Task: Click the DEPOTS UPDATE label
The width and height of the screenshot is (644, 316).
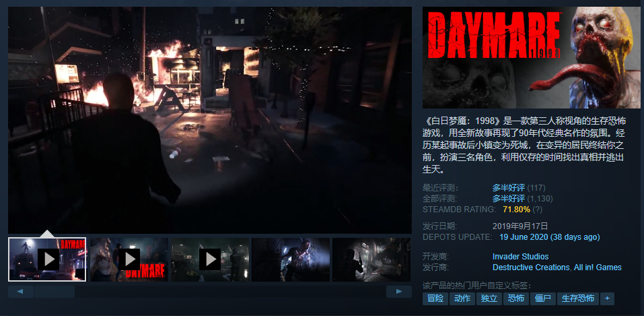Action: click(457, 237)
